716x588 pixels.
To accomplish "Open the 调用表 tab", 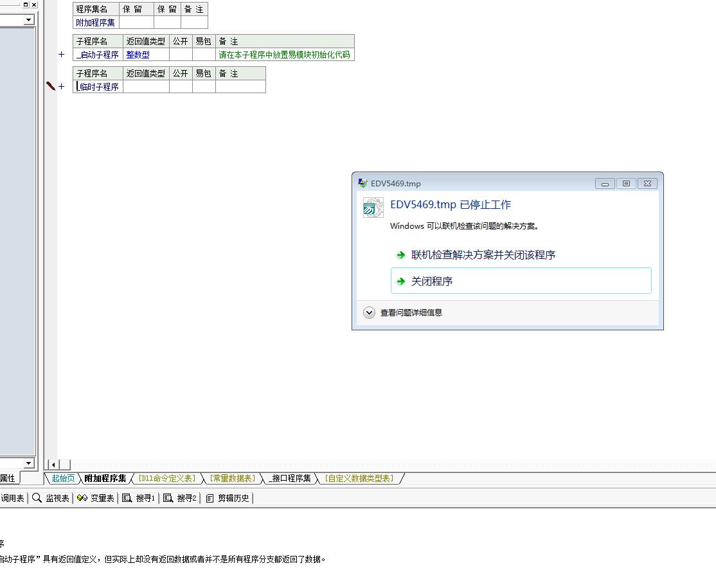I will 12,498.
